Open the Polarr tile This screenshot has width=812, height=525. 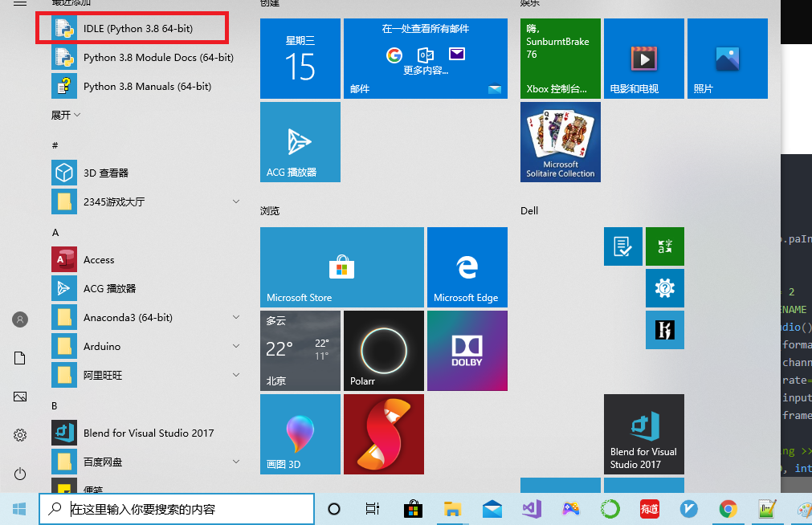384,351
